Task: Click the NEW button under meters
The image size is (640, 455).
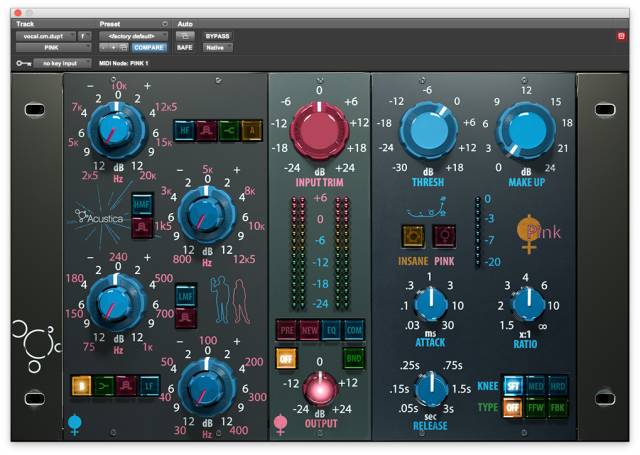Action: (x=309, y=330)
